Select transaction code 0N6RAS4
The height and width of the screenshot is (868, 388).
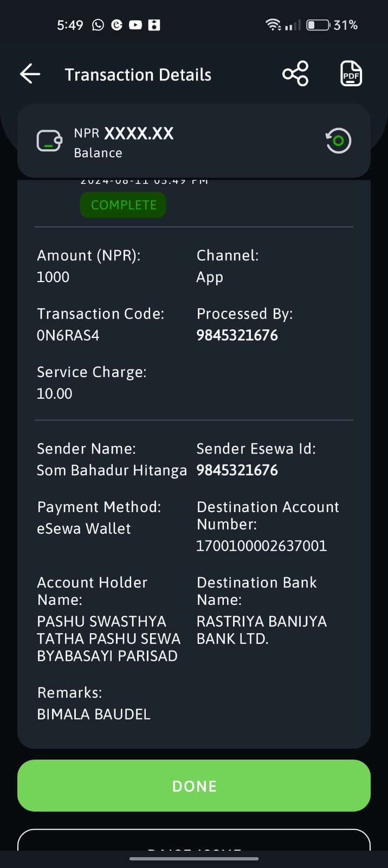pos(68,335)
